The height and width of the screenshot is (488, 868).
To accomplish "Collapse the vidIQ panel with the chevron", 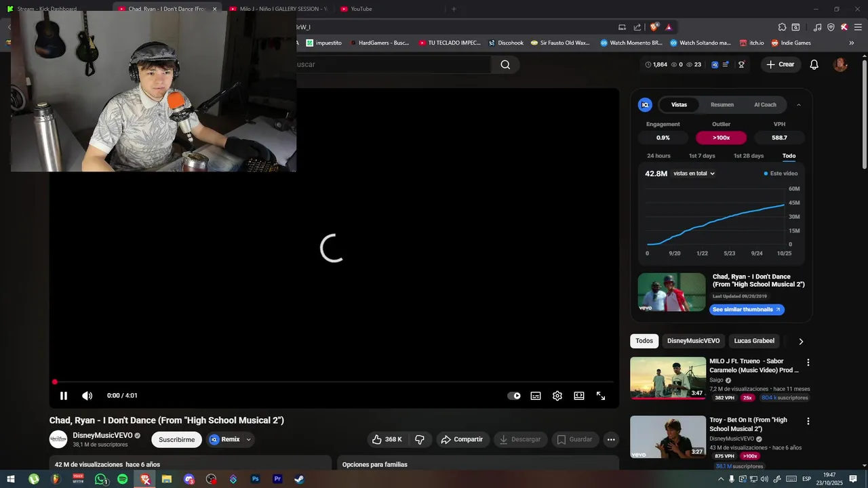I will pyautogui.click(x=799, y=104).
